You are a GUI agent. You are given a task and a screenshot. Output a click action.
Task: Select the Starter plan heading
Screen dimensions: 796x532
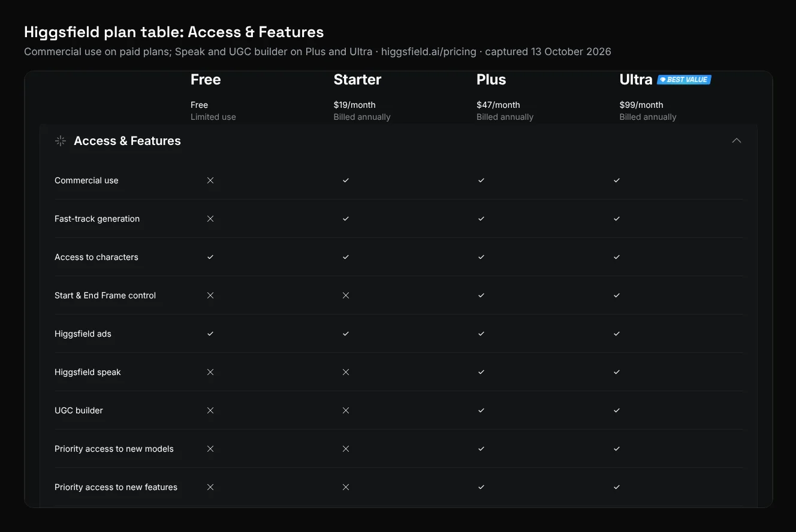pos(357,80)
